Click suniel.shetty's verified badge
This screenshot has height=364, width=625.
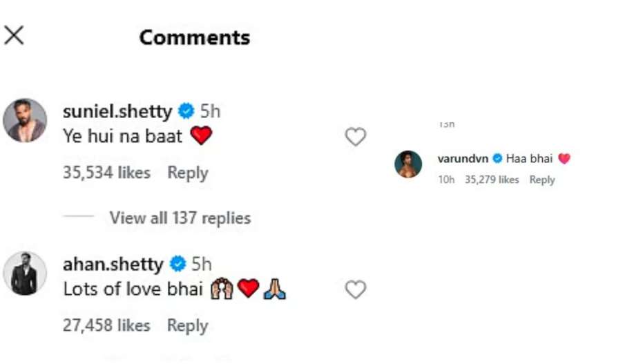(186, 111)
